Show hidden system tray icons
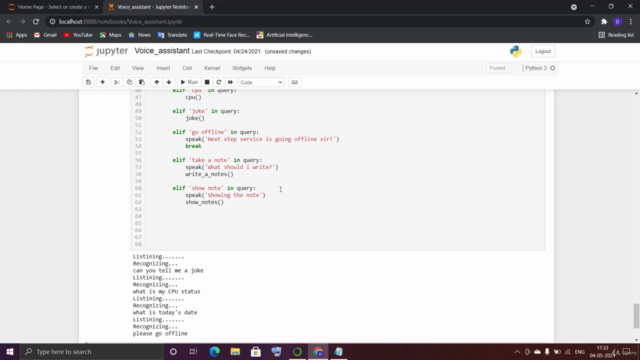 (x=517, y=352)
